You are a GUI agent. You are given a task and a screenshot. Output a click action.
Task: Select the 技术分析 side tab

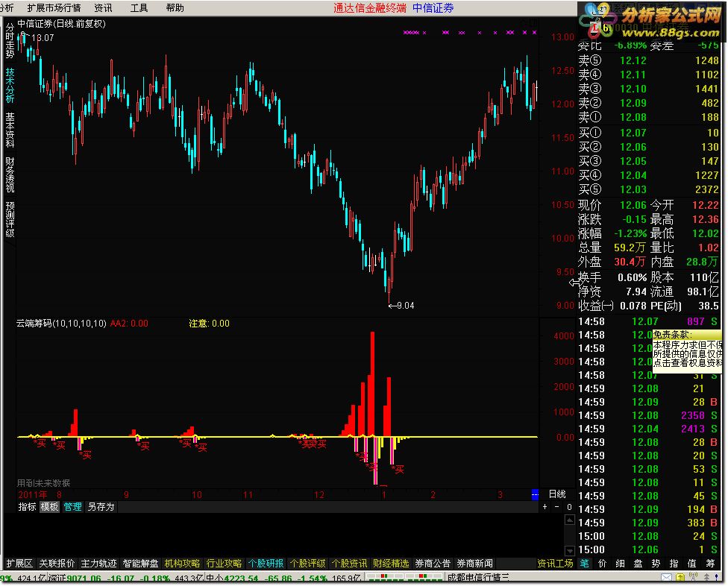click(10, 86)
